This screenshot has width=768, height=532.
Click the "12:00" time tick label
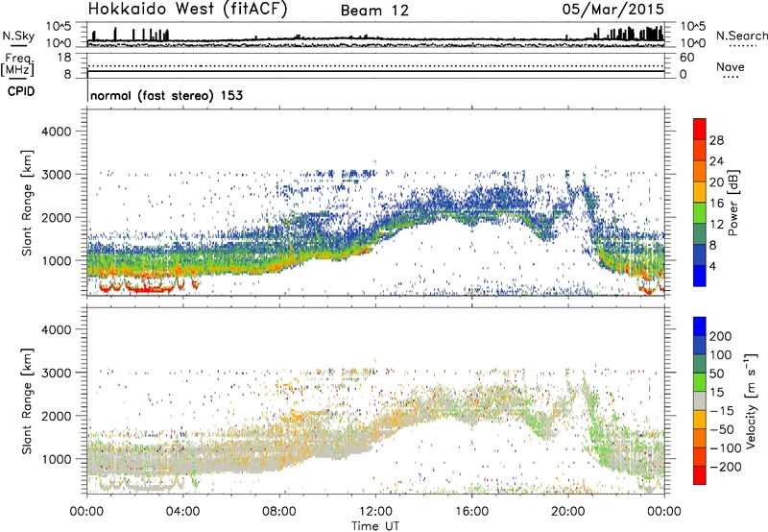pos(375,512)
